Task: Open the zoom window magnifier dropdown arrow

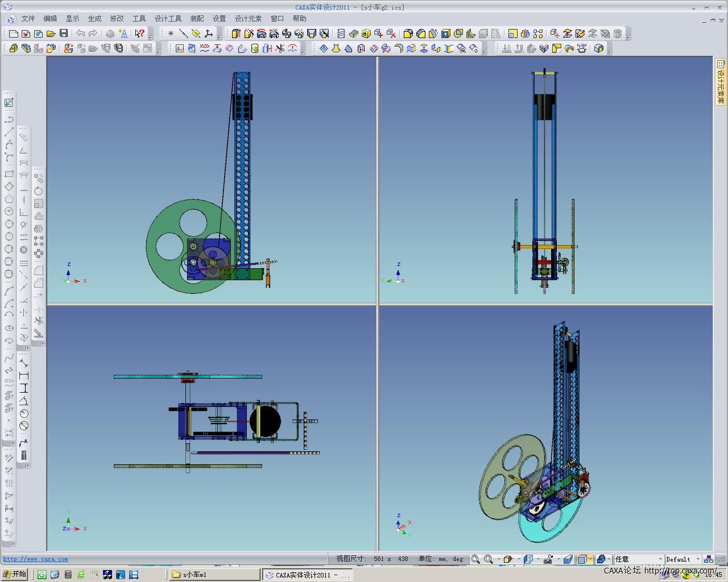Action: (x=499, y=559)
